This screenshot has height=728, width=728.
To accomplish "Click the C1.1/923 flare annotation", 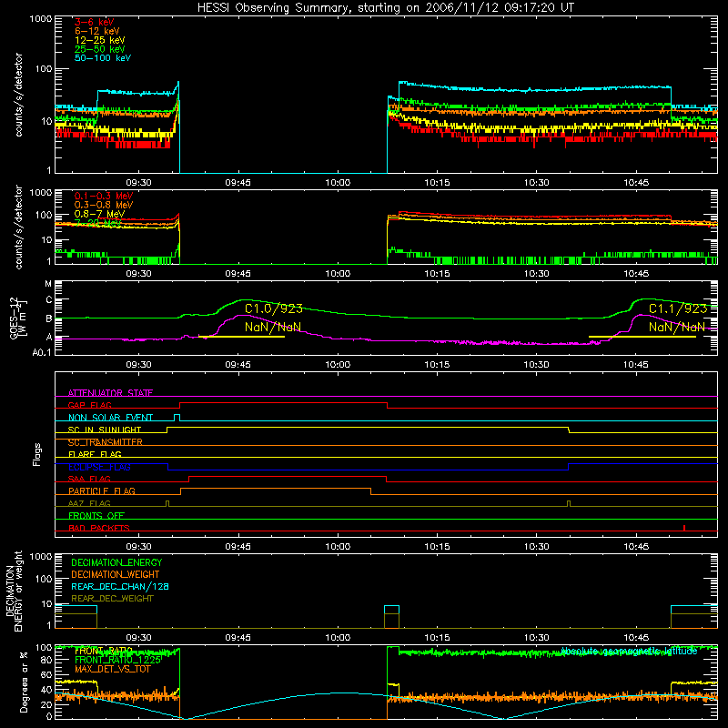I will (x=678, y=308).
